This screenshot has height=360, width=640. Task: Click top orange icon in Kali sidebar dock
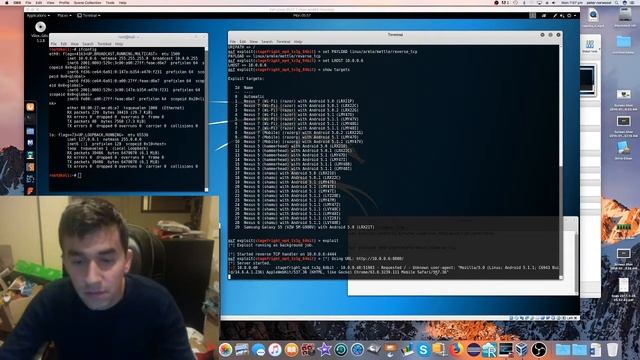coord(30,107)
